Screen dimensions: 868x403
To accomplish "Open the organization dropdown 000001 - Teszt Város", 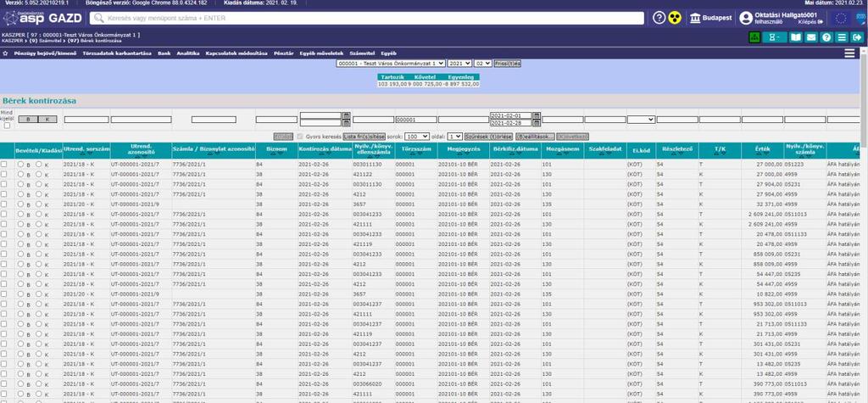I will [390, 64].
